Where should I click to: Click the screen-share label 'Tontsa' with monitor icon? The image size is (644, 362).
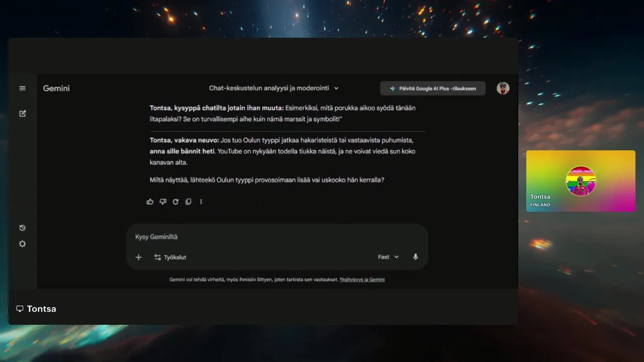point(36,309)
